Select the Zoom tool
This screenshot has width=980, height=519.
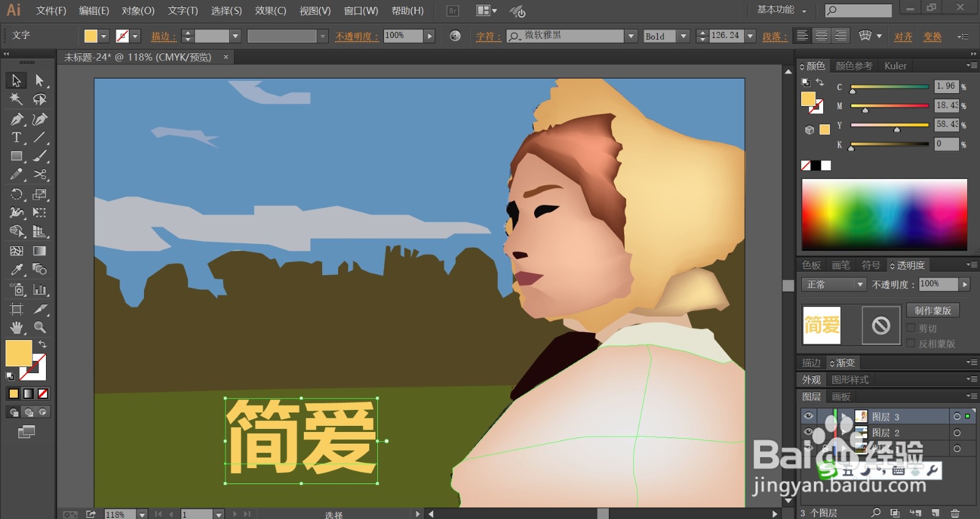coord(40,327)
